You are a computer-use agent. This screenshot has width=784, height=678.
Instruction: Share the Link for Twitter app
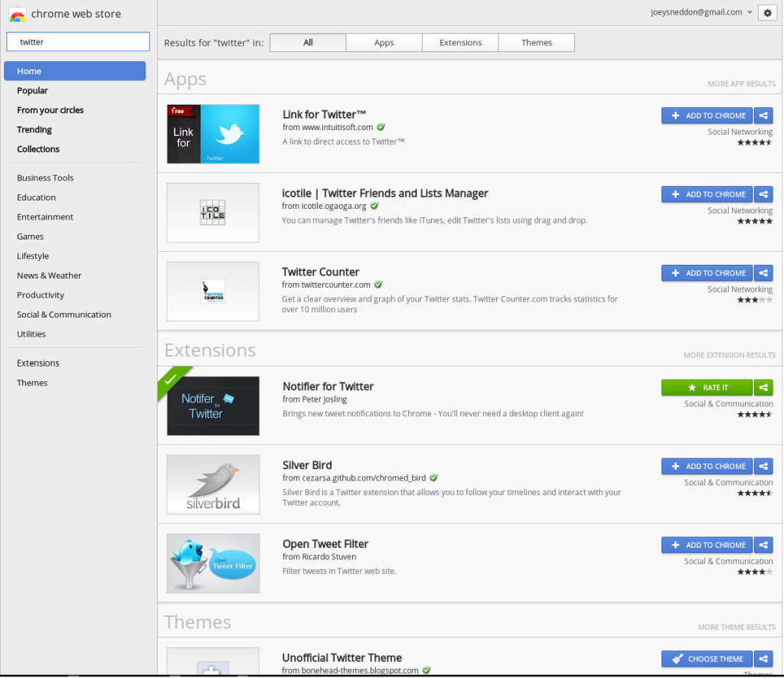(x=763, y=116)
